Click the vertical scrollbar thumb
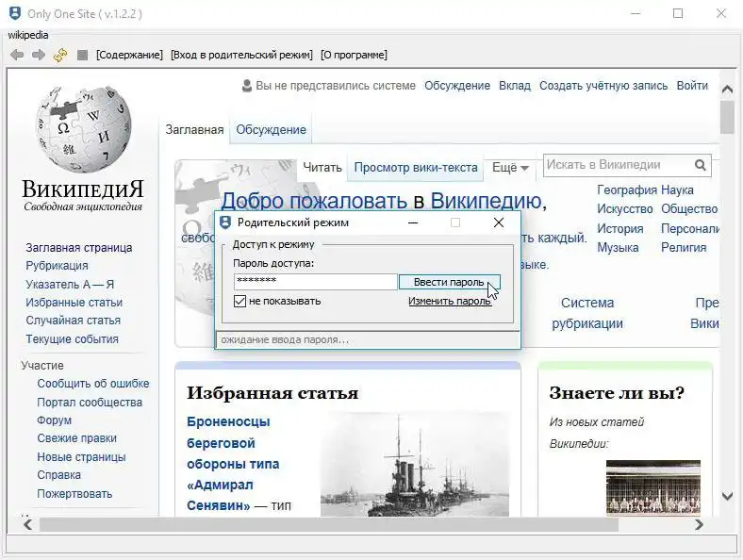Screen dimensions: 743x560 point(727,118)
